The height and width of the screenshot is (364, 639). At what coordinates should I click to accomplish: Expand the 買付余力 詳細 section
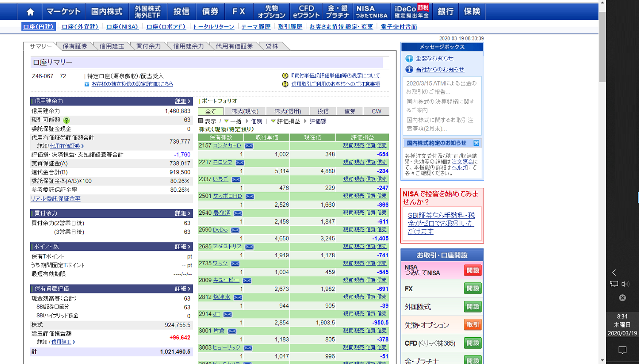click(x=182, y=213)
